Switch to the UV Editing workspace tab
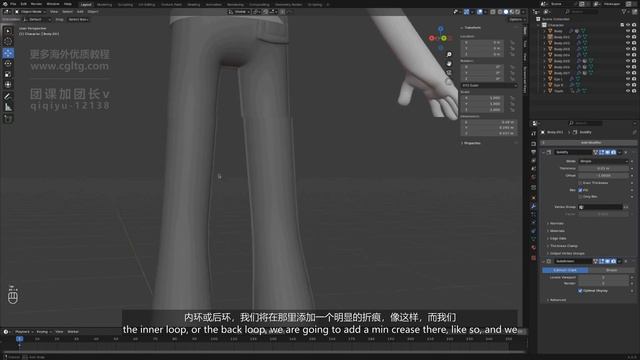The height and width of the screenshot is (360, 640). click(x=147, y=4)
